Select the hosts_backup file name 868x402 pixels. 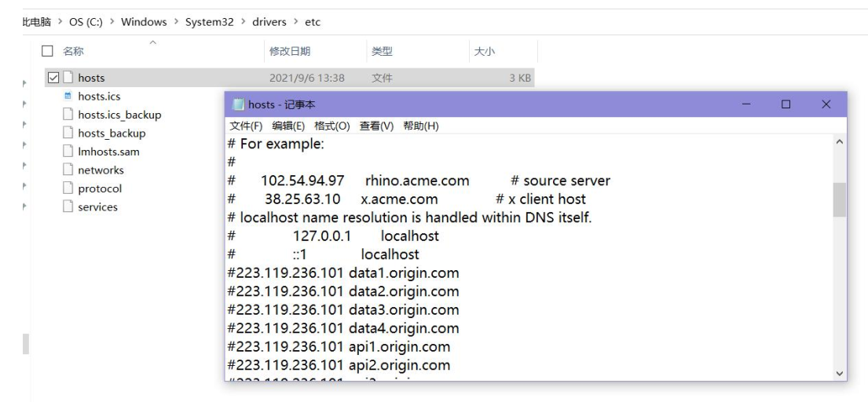tap(112, 133)
